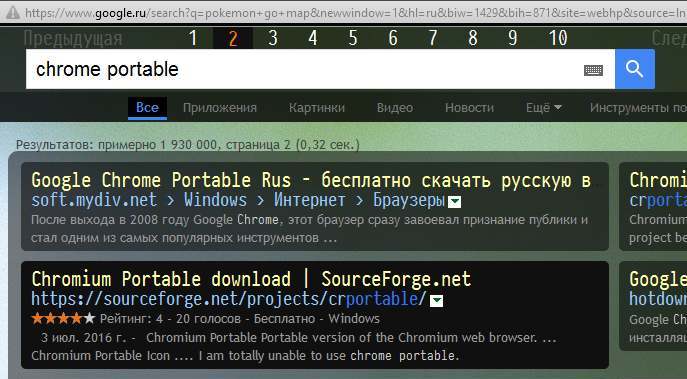Open Инструменты поиска options
This screenshot has height=379, width=687.
[x=638, y=108]
